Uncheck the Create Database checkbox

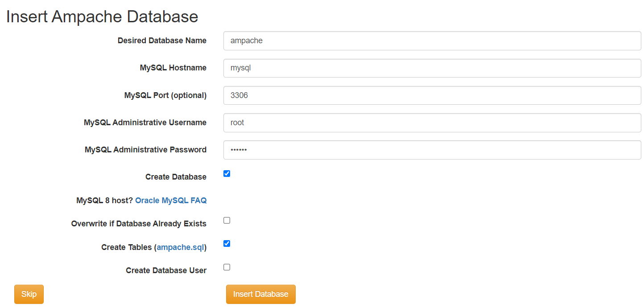click(x=227, y=173)
